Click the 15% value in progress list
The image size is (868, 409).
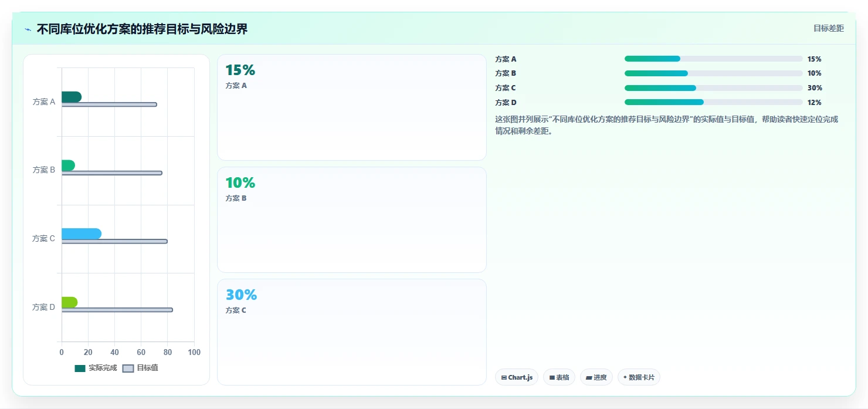point(814,59)
